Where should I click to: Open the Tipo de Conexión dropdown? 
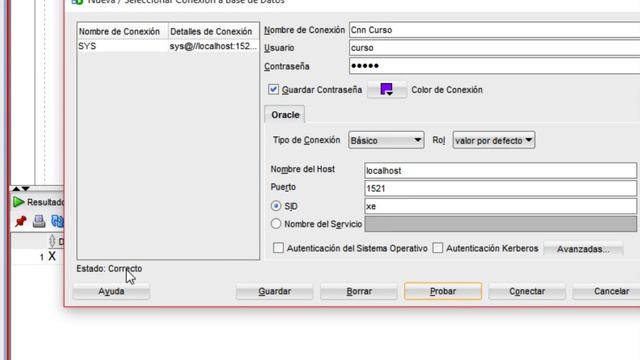(x=386, y=140)
